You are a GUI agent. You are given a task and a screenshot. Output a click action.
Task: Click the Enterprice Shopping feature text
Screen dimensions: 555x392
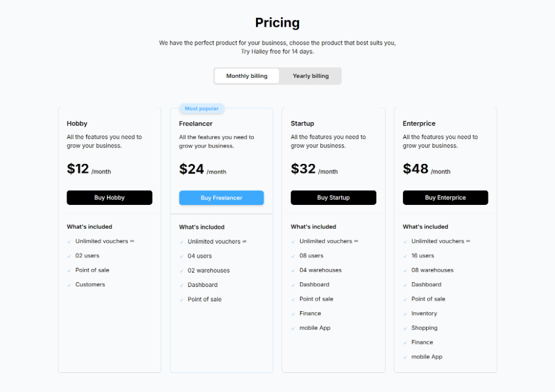coord(424,328)
